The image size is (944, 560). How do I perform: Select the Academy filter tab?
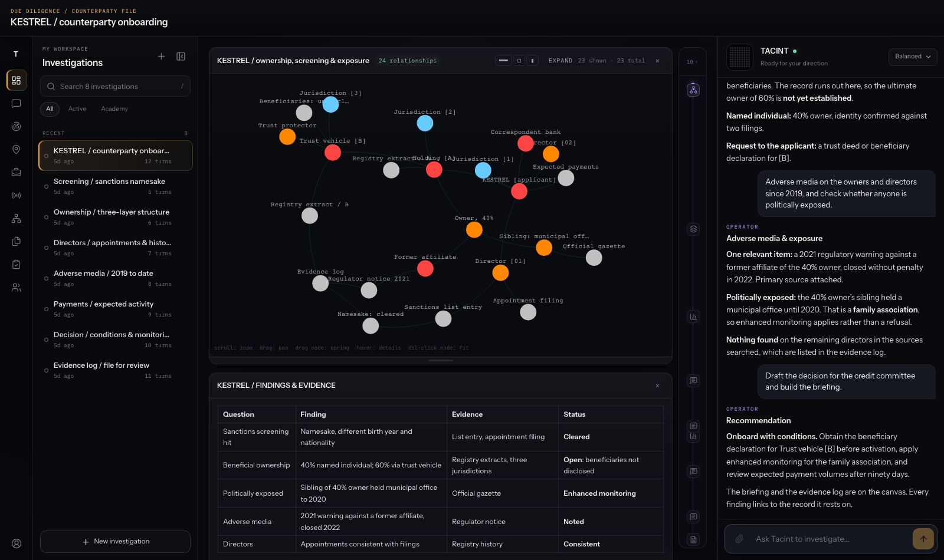click(114, 109)
